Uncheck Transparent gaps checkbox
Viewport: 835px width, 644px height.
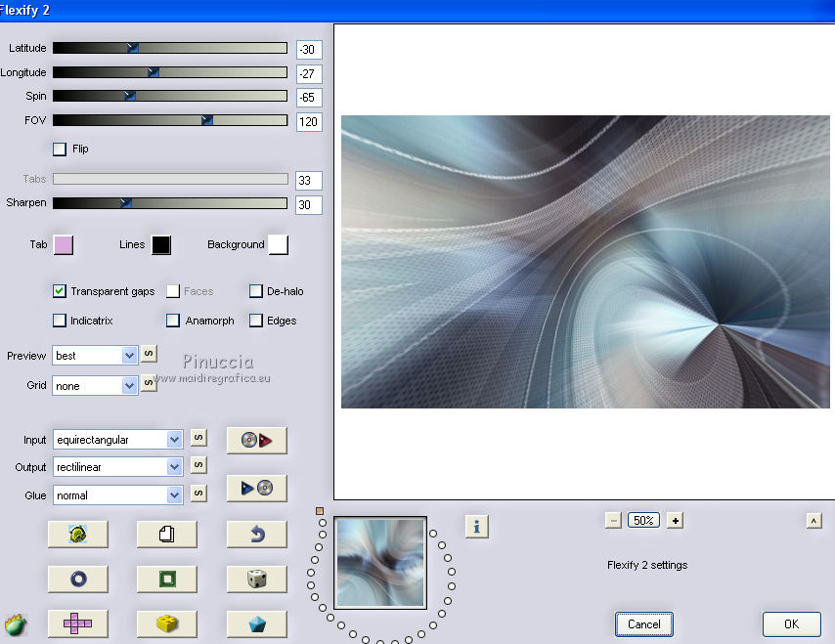tap(60, 291)
